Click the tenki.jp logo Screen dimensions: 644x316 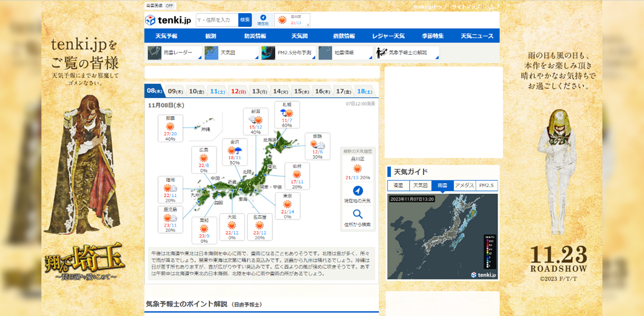[168, 20]
